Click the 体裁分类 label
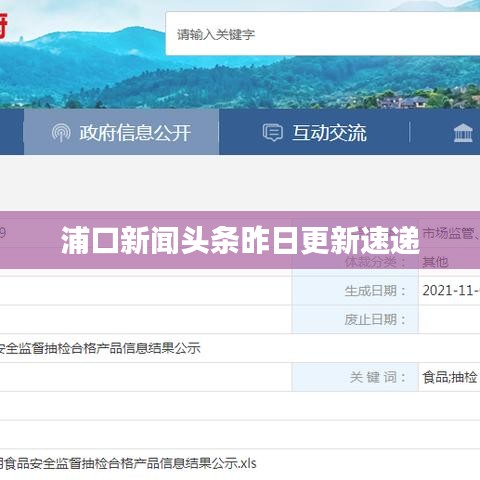This screenshot has height=480, width=480. [x=375, y=262]
